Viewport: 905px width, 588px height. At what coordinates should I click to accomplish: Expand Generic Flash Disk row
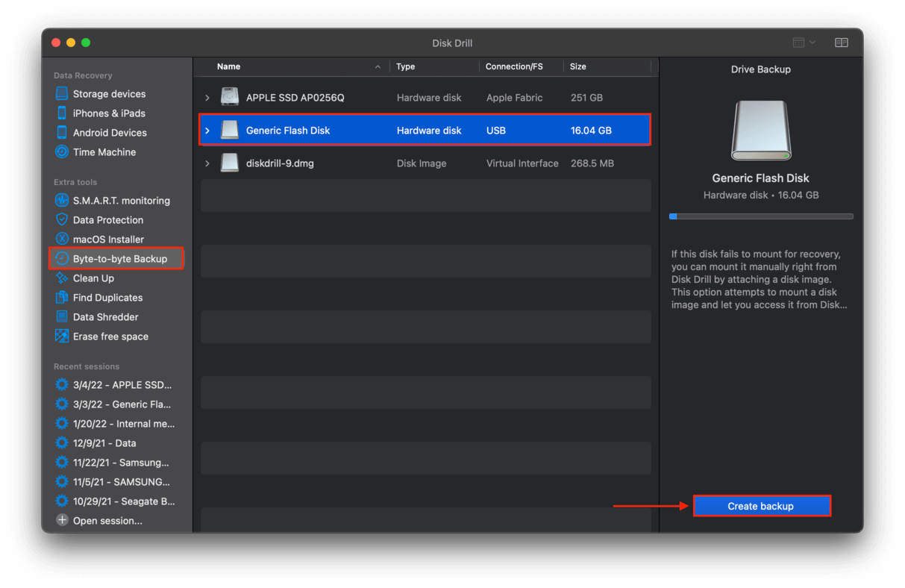(207, 131)
